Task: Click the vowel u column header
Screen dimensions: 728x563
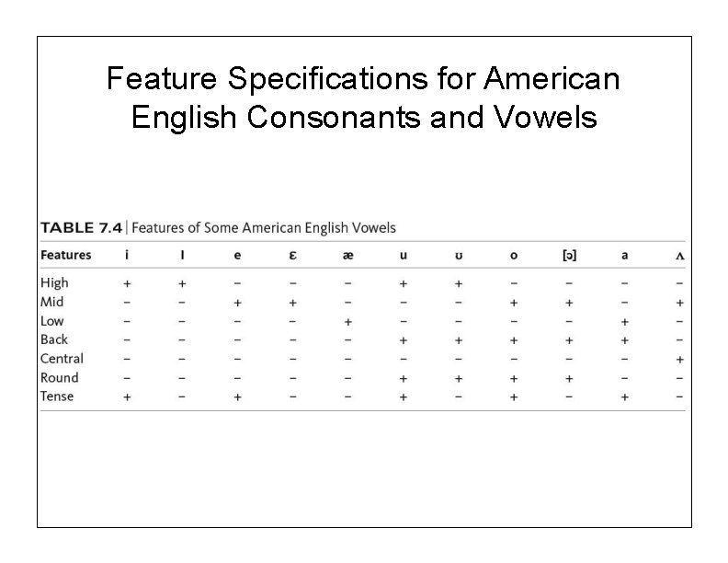Action: click(403, 255)
